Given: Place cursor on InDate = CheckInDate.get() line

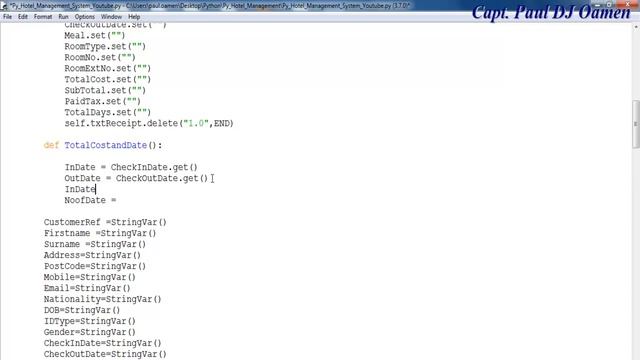Looking at the screenshot, I should tap(131, 167).
